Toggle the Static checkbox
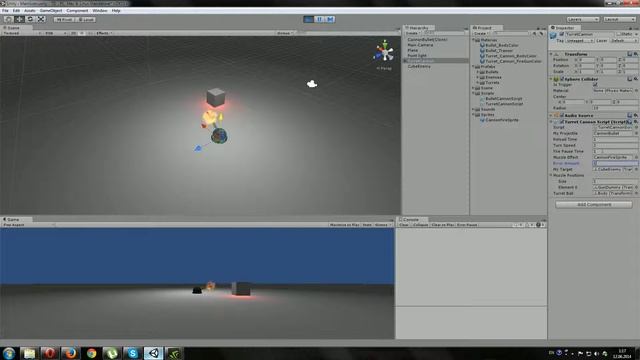The height and width of the screenshot is (360, 640). click(x=618, y=34)
